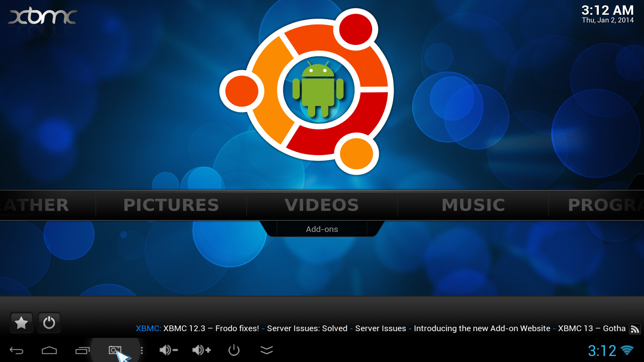Raise volume with the speaker plus icon

pyautogui.click(x=201, y=350)
